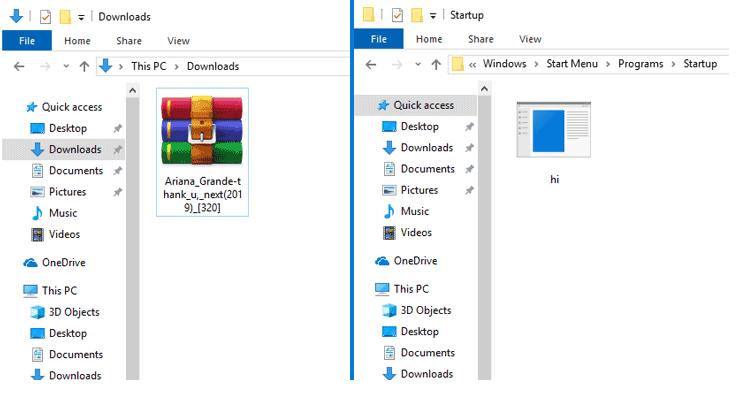Open File tab in Startup window
Viewport: 737px width, 394px height.
378,39
